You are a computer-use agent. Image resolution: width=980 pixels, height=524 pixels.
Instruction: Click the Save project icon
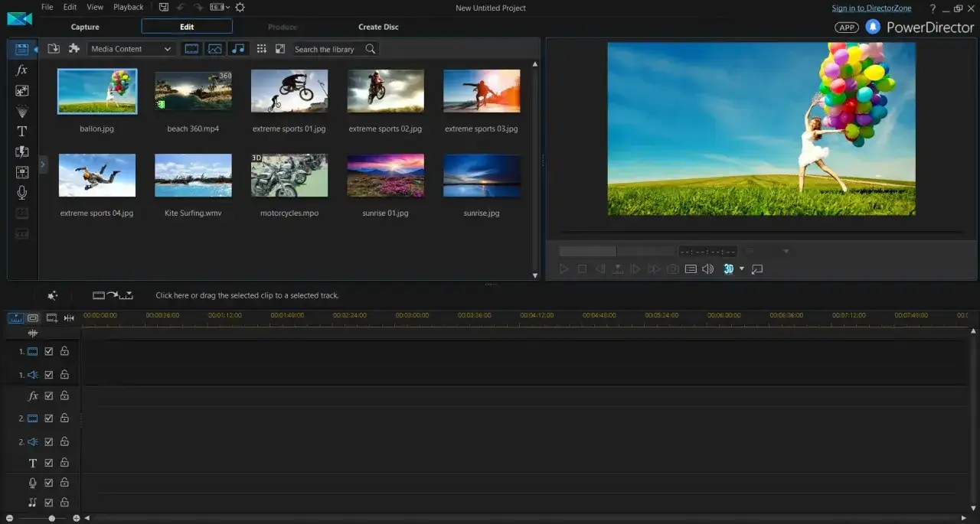(x=164, y=7)
